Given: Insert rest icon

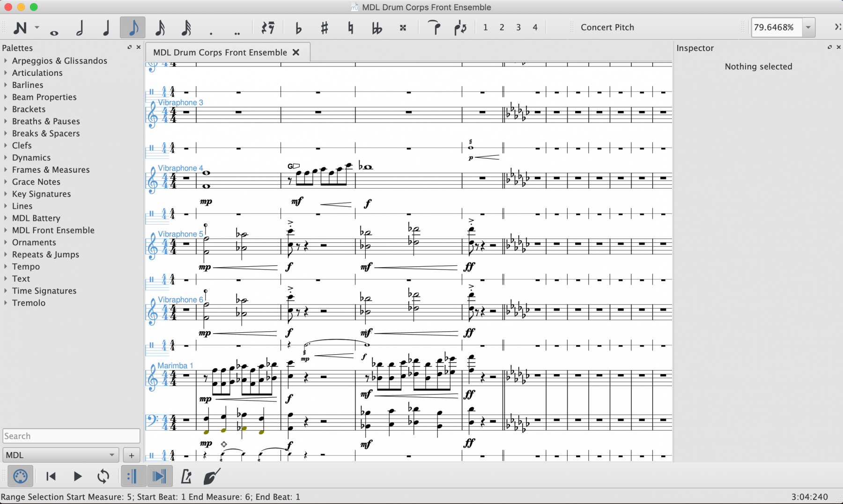Looking at the screenshot, I should coord(267,28).
